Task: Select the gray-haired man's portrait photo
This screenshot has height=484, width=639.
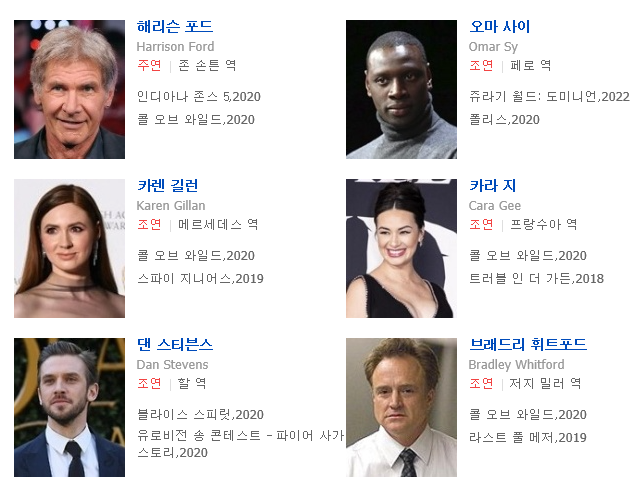Action: tap(69, 89)
